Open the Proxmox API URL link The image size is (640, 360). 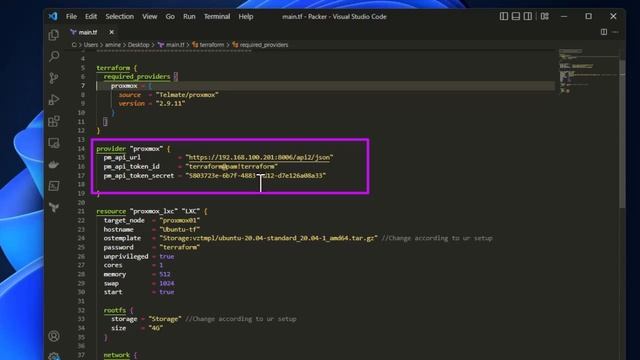259,158
